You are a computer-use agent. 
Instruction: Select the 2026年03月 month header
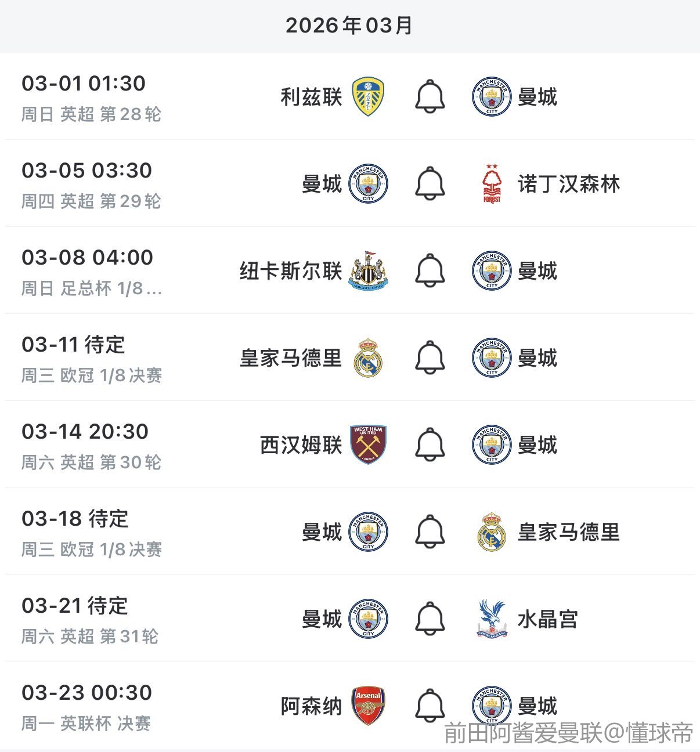point(349,26)
